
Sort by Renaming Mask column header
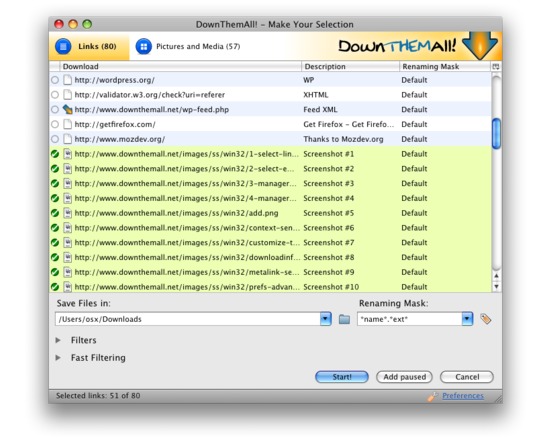click(x=445, y=66)
